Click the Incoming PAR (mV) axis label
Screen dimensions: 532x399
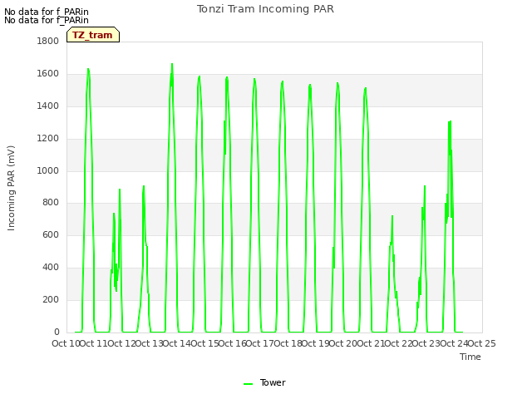pyautogui.click(x=11, y=189)
